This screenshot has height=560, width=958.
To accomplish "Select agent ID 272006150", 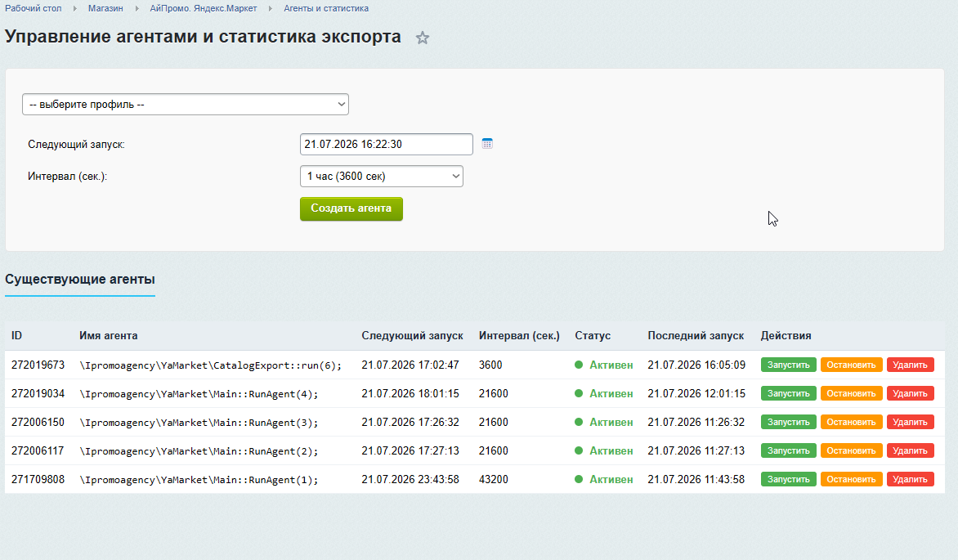I will pos(38,423).
